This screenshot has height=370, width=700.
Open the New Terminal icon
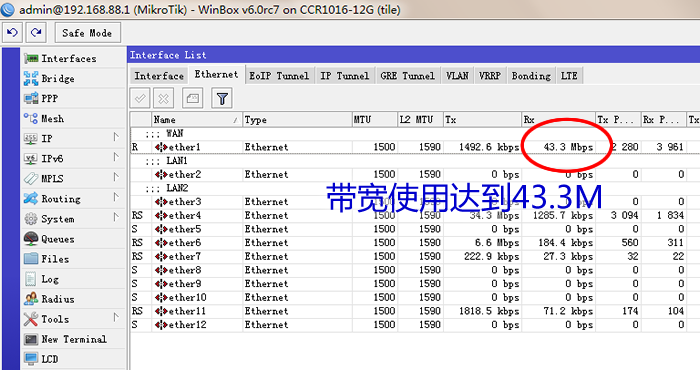(31, 339)
